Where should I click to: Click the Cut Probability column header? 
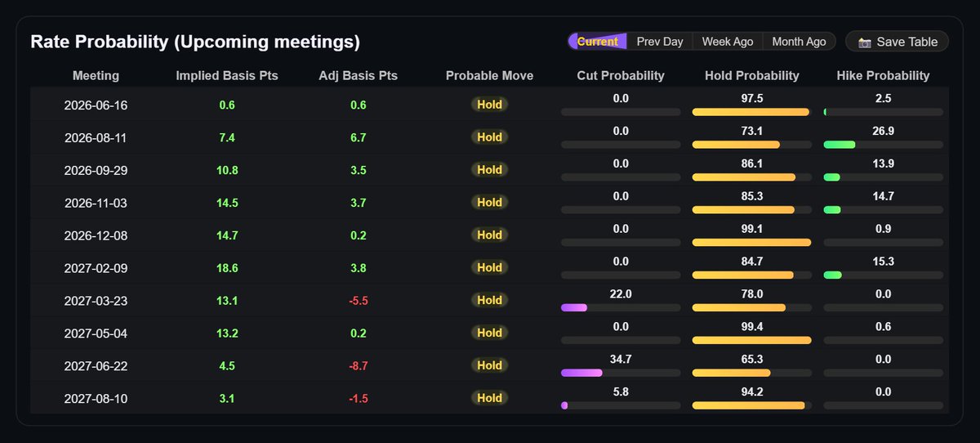(x=621, y=75)
